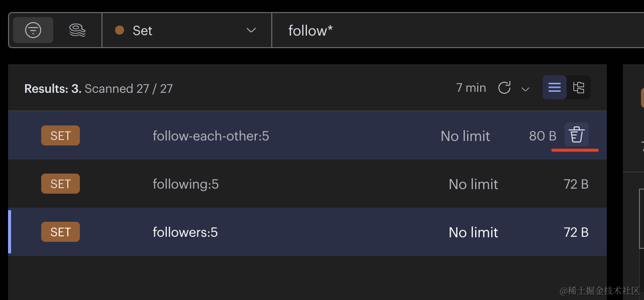Open the Set key type dropdown
This screenshot has height=300, width=644.
pos(187,30)
